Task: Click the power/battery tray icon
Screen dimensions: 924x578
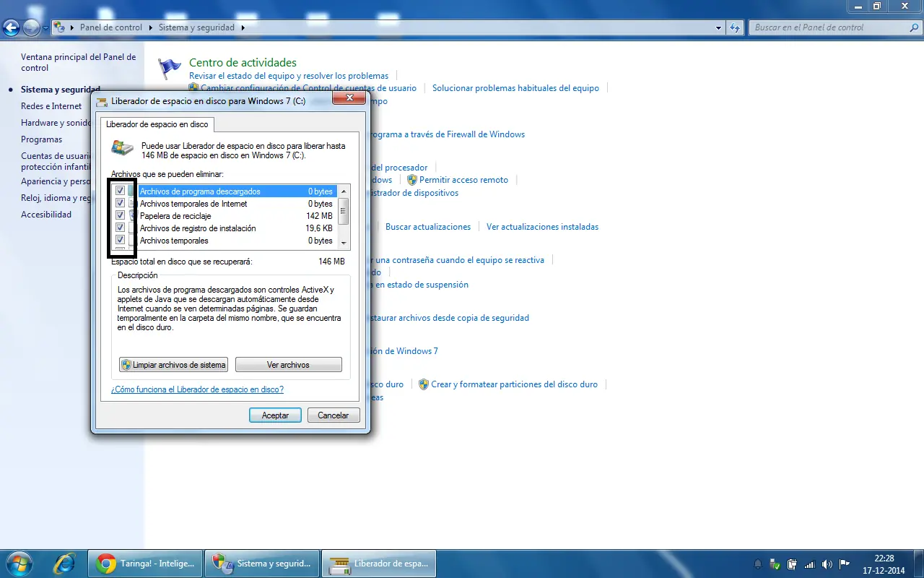Action: 792,564
